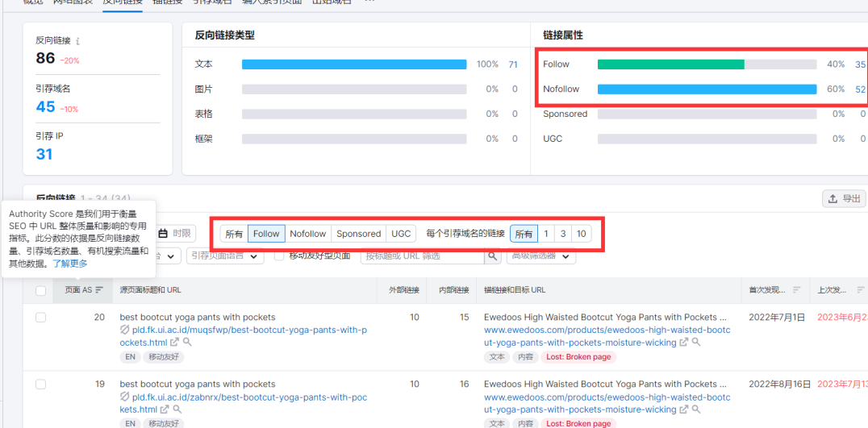Image resolution: width=868 pixels, height=428 pixels.
Task: Enable the 移动友好型页面 checkbox
Action: click(279, 256)
